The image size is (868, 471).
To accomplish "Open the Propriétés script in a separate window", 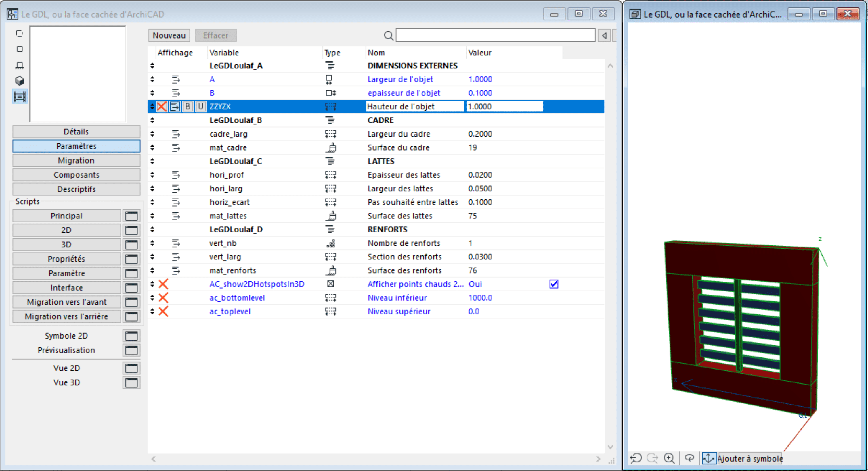I will (131, 259).
